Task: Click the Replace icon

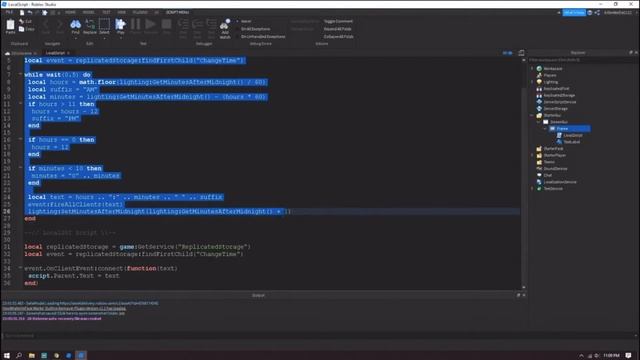Action: (x=90, y=24)
